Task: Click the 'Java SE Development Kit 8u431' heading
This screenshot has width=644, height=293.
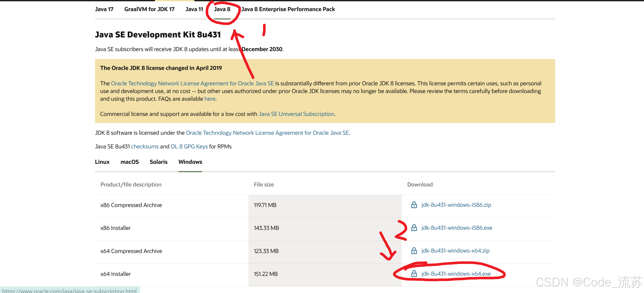Action: [x=158, y=34]
